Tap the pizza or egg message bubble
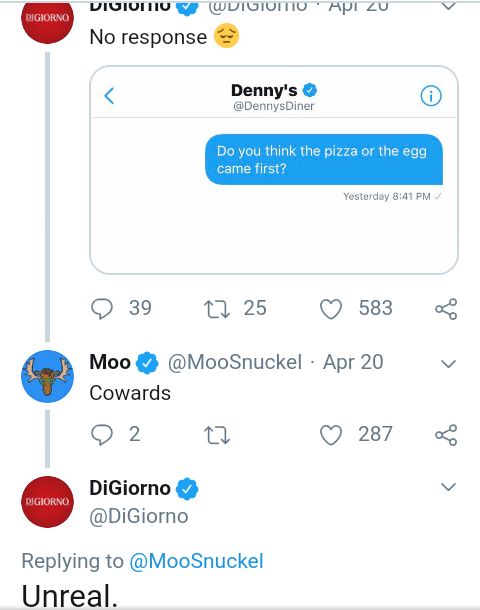 (324, 160)
